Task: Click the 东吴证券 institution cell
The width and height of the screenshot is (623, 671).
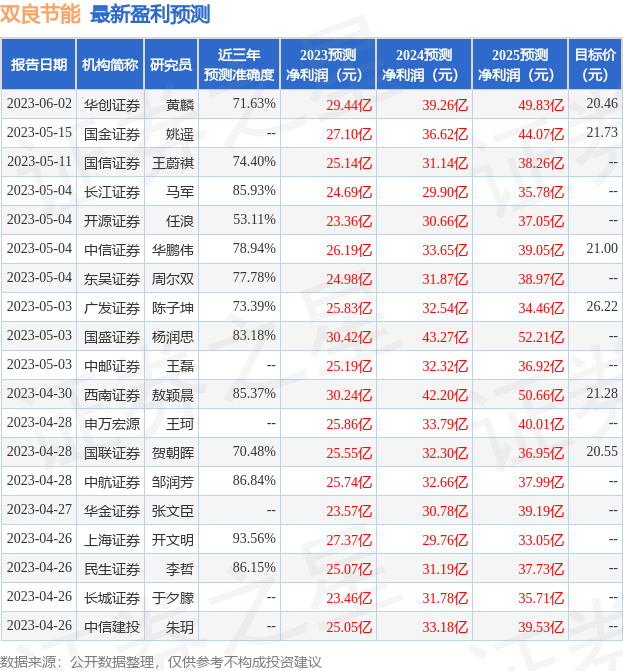Action: [112, 279]
